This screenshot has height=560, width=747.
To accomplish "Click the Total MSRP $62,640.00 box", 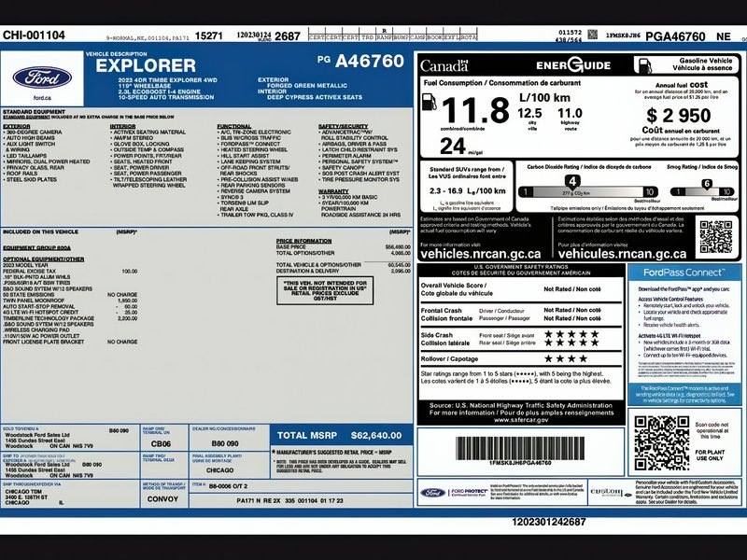I will click(341, 435).
